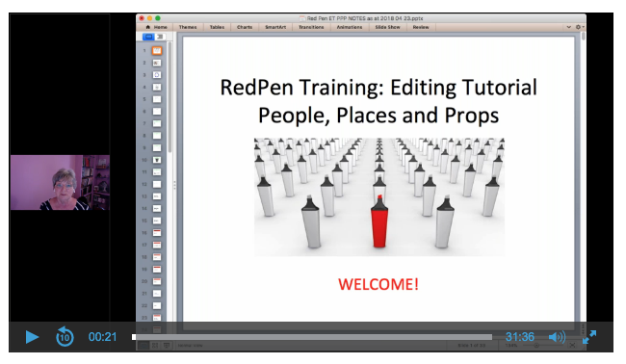This screenshot has height=364, width=626.
Task: Switch to the outline view icon
Action: (x=160, y=37)
